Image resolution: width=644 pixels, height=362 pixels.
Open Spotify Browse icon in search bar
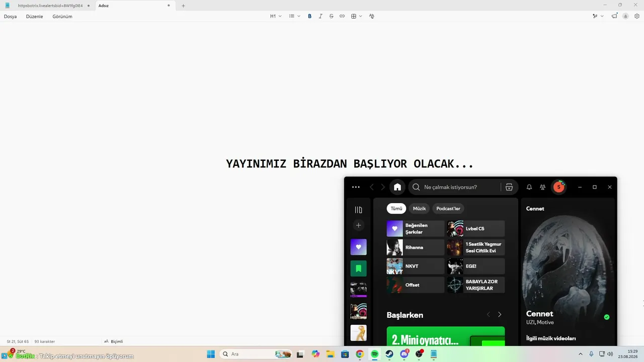pyautogui.click(x=509, y=187)
